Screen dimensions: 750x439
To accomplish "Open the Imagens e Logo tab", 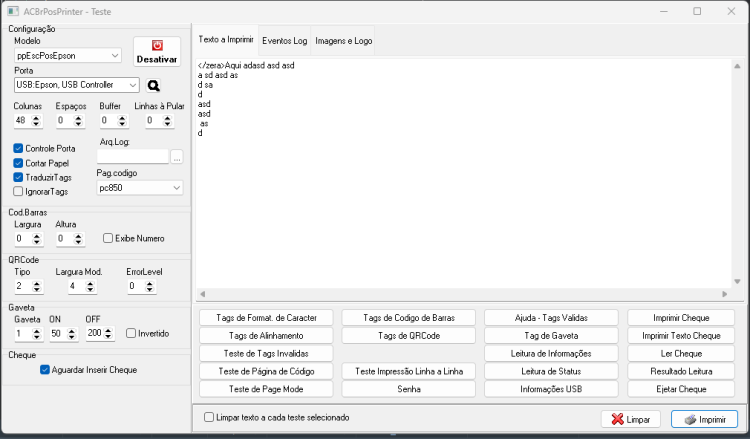I will tap(343, 41).
